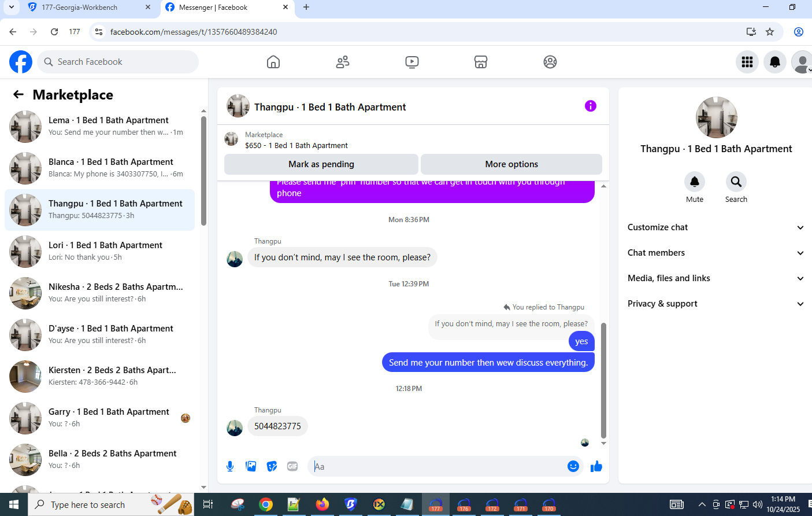Expand Media, files and links section
The width and height of the screenshot is (812, 516).
click(716, 278)
